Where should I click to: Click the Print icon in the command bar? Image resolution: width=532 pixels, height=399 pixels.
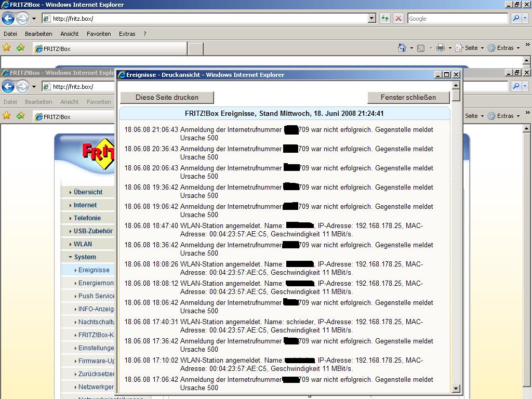click(441, 48)
